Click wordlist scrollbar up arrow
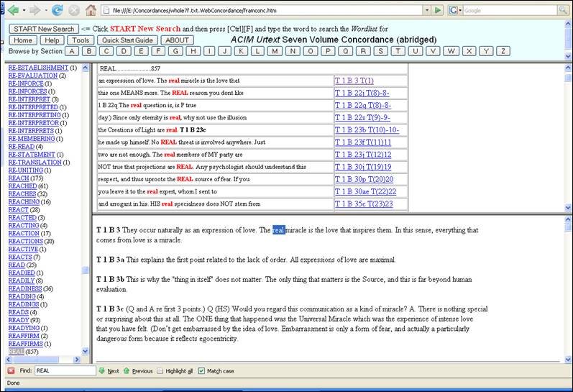The width and height of the screenshot is (573, 392). tap(85, 68)
